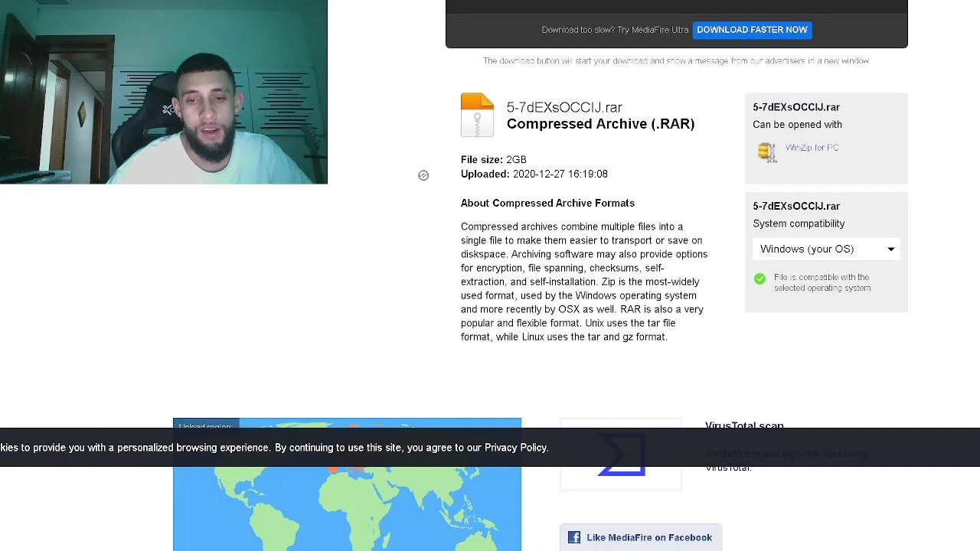This screenshot has height=551, width=980.
Task: Click Like MediaFire on Facebook button
Action: [x=641, y=538]
